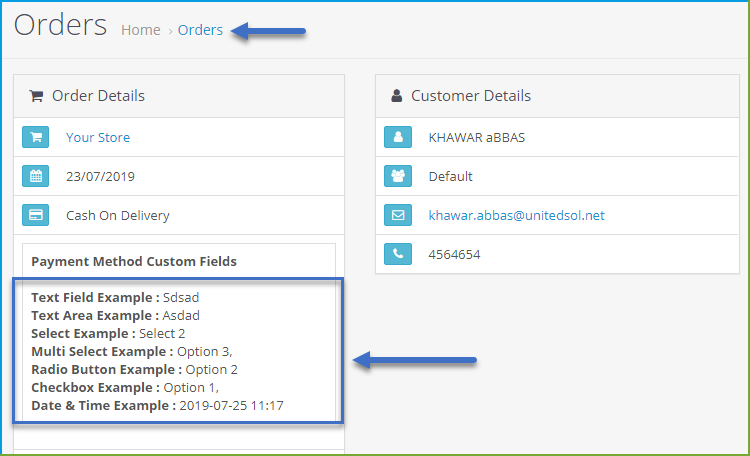750x456 pixels.
Task: Go to Home in the breadcrumb
Action: coord(141,30)
